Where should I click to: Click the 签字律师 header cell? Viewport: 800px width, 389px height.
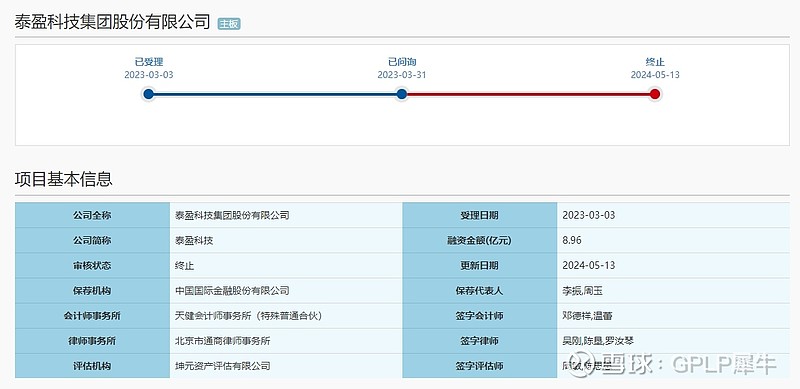tap(480, 341)
